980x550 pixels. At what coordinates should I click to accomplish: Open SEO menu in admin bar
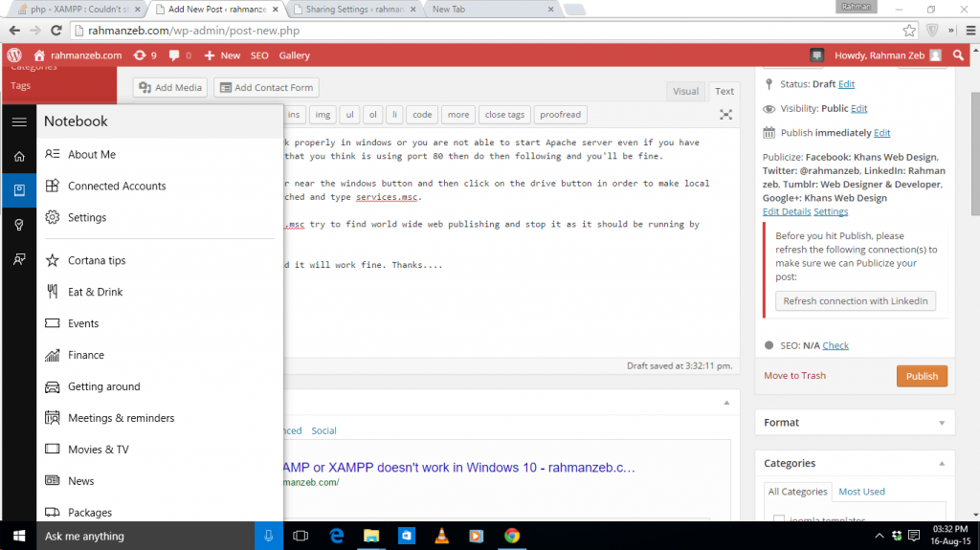click(259, 55)
